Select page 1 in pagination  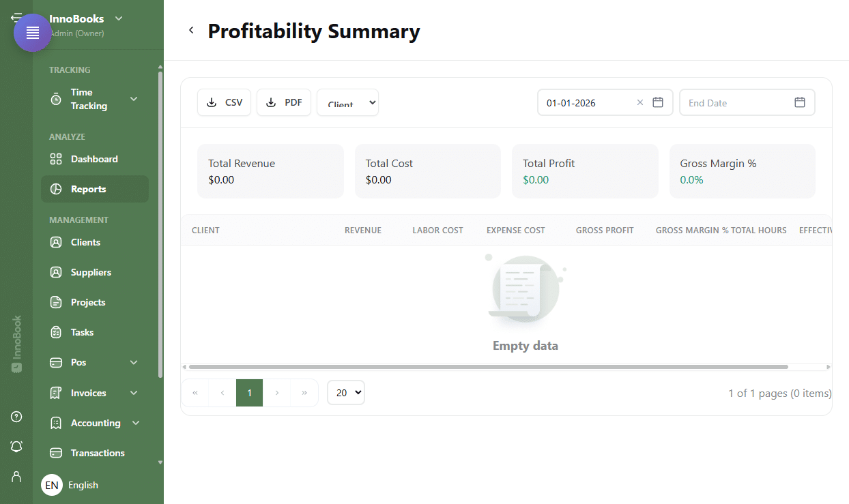pos(250,393)
